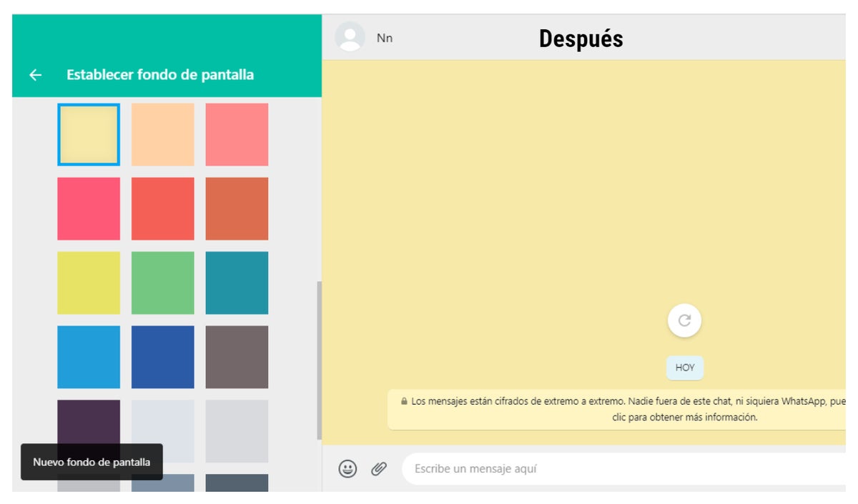Choose the dark purple wallpaper swatch
The width and height of the screenshot is (858, 504).
point(89,422)
